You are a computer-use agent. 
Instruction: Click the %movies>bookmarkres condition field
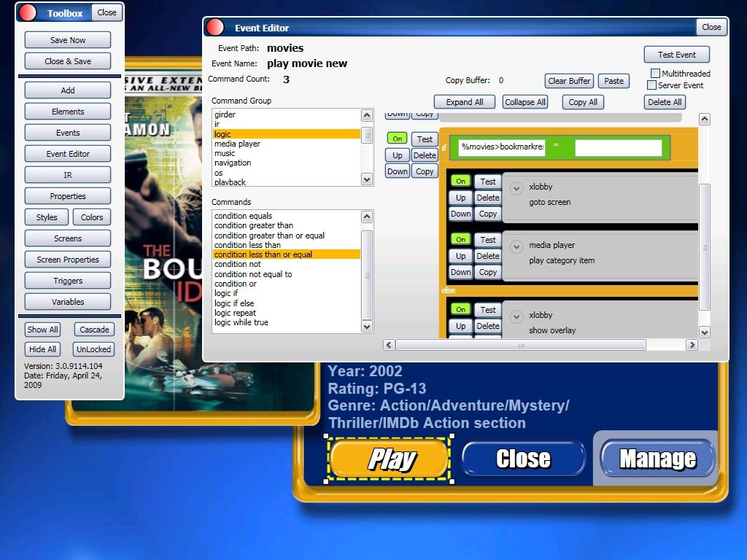click(502, 147)
